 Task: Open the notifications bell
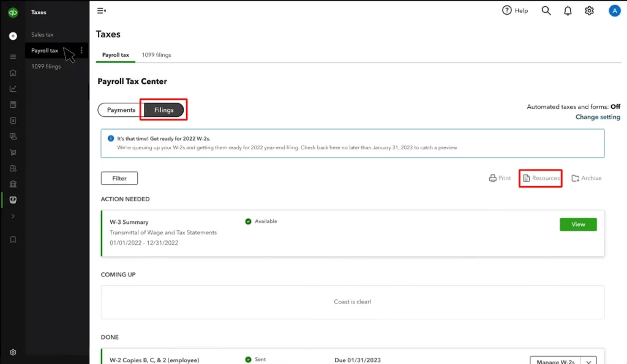tap(568, 10)
